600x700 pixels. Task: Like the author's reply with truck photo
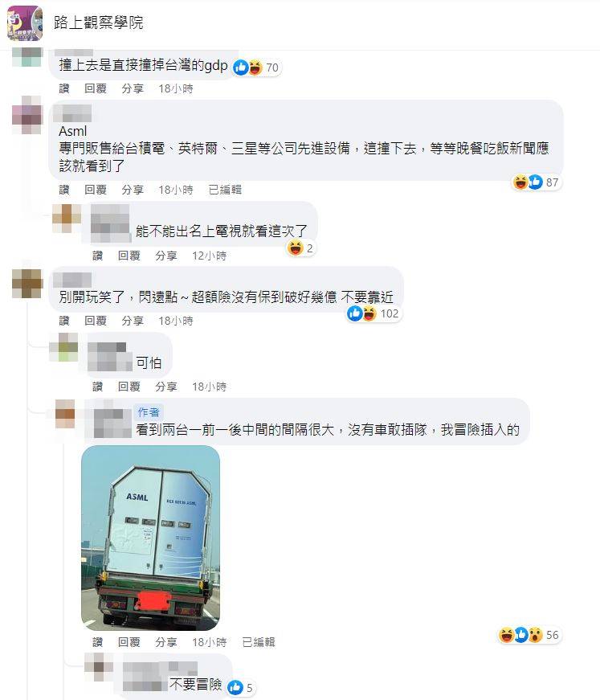[x=98, y=642]
